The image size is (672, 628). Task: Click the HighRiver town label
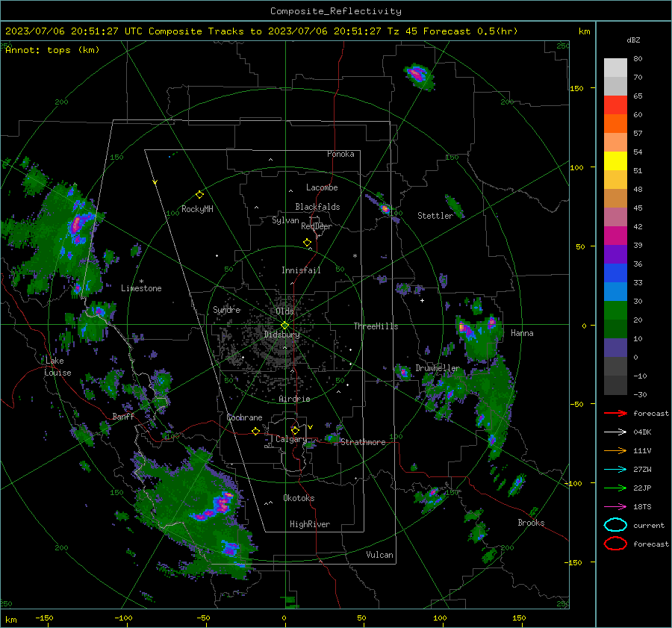(310, 524)
